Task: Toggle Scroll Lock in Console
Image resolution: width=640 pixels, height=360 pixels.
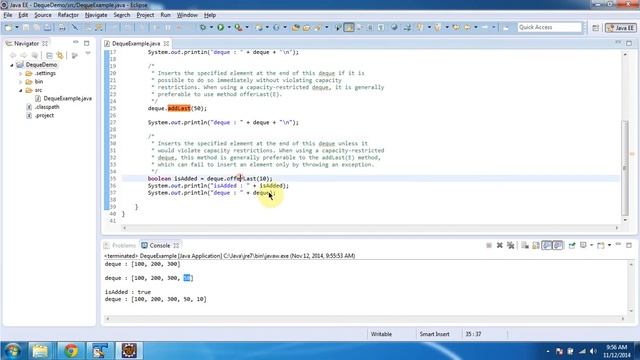Action: 536,245
